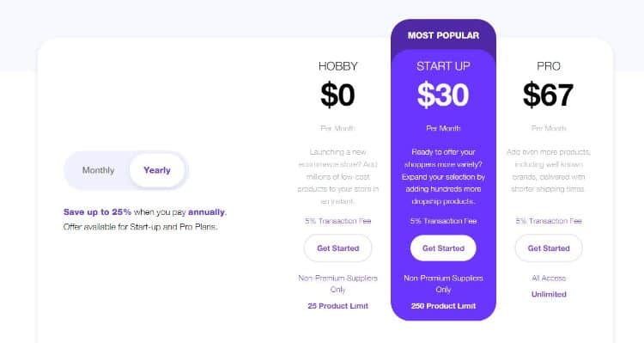Switch billing to Monthly
Image resolution: width=644 pixels, height=343 pixels.
pyautogui.click(x=98, y=170)
